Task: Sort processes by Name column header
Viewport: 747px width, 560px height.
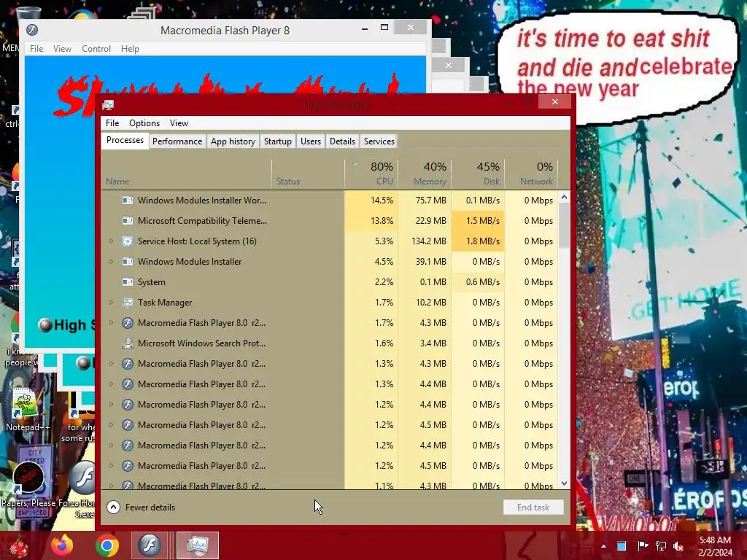Action: coord(186,174)
